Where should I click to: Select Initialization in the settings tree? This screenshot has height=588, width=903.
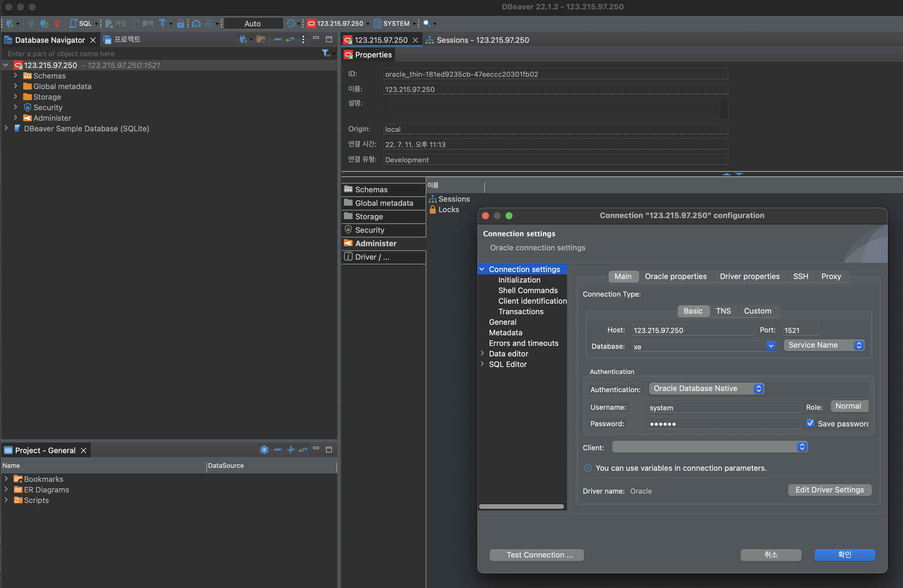(519, 280)
